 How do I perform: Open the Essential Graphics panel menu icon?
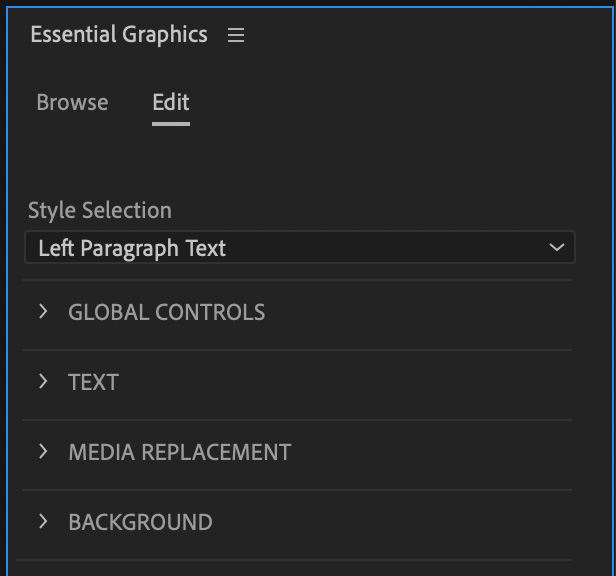coord(236,35)
